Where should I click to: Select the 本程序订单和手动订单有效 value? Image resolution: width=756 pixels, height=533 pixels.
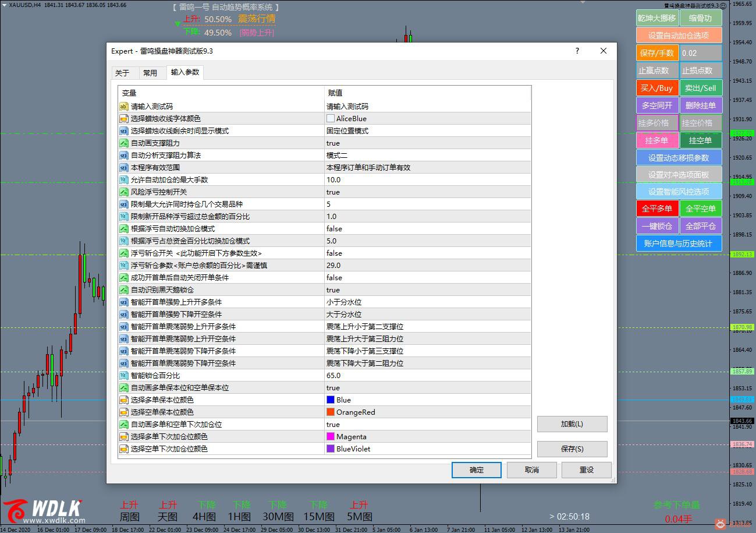[x=428, y=168]
